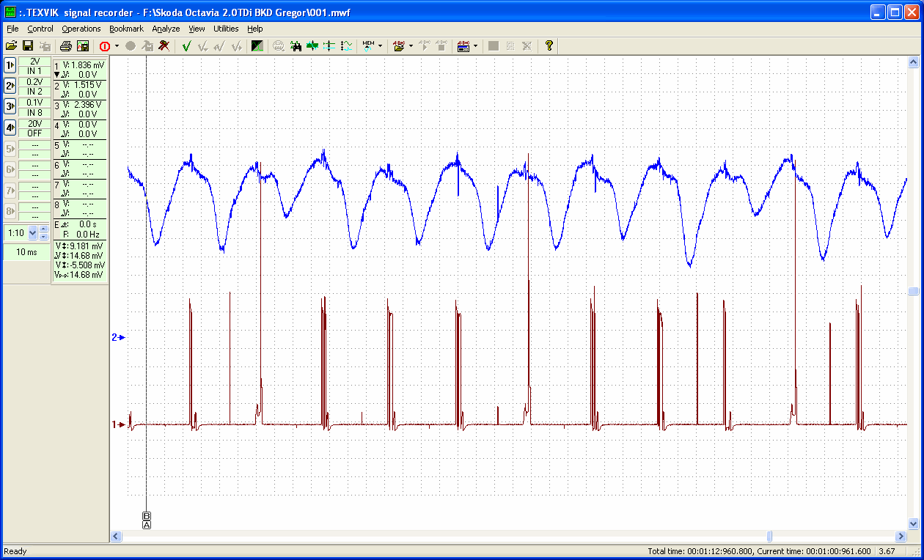This screenshot has width=924, height=560.
Task: Open the Help menu
Action: (x=254, y=29)
